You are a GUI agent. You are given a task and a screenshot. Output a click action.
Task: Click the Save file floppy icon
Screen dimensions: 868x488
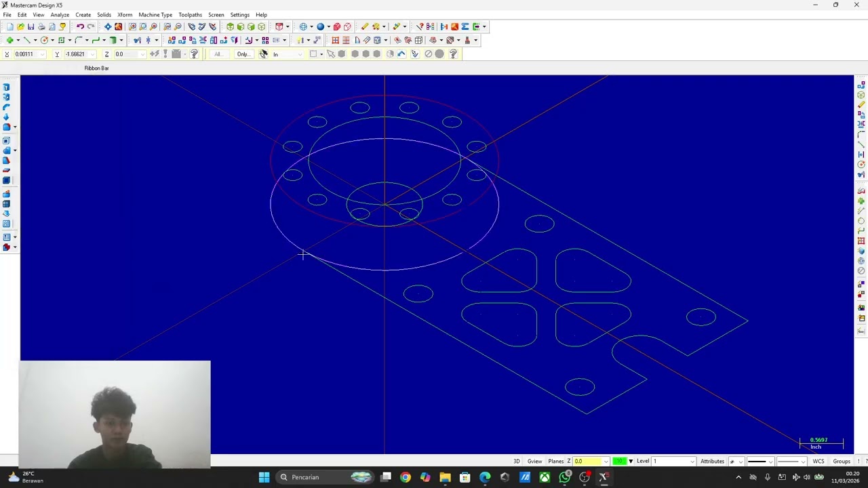coord(31,26)
